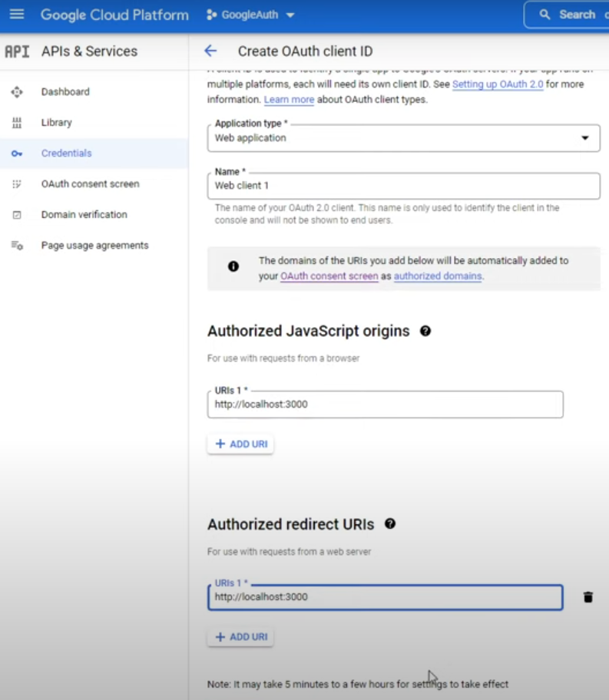Screen dimensions: 609x700
Task: Click the authorized domains link
Action: point(438,276)
